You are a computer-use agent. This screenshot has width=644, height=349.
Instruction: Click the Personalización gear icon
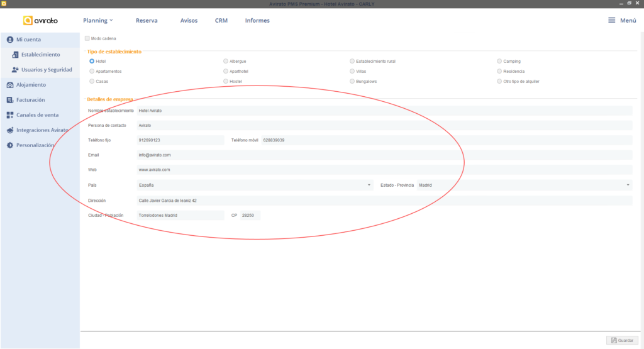click(10, 145)
